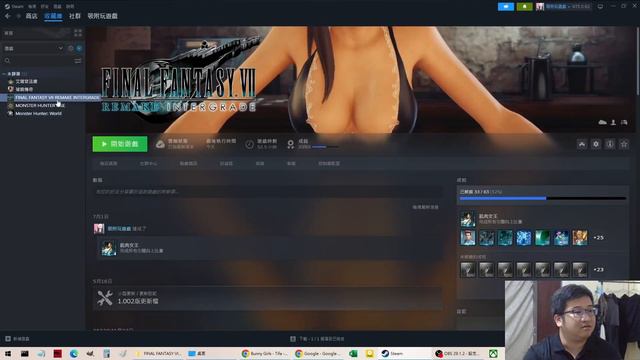
Task: Click the controller support icon on hero banner
Action: coord(624,122)
